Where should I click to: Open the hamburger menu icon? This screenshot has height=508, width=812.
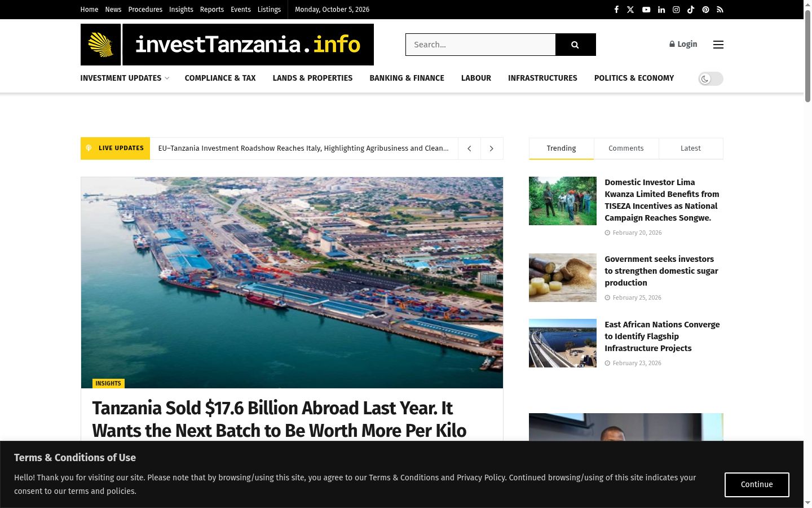pos(718,45)
